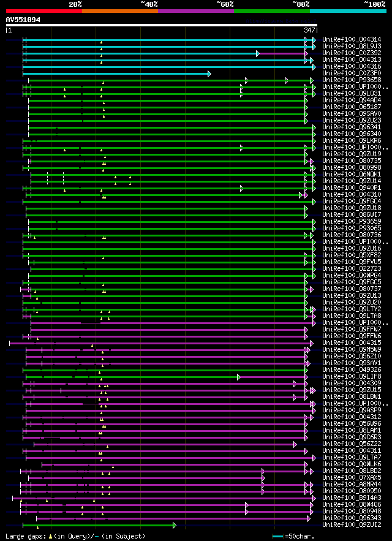Viewport: 392px width, 541px height.
Task: Click the cyan ~100% identity color bar
Action: 348,11
